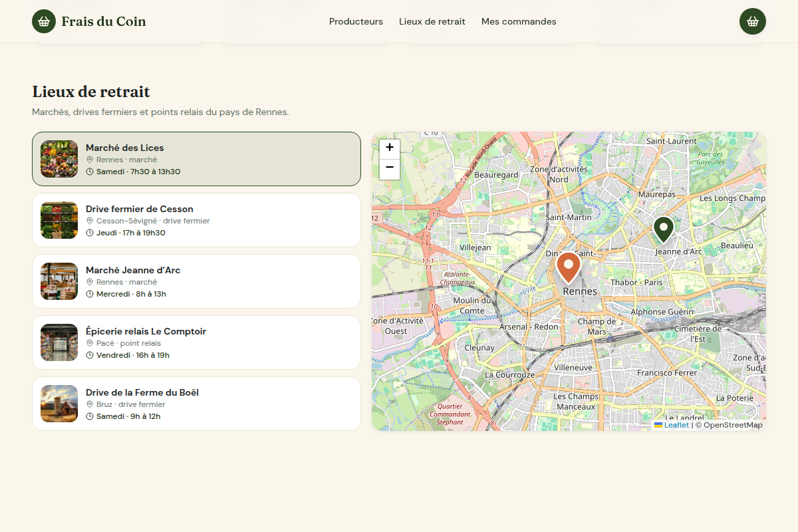Click the "Mercredi · 8h à 13h" schedule text
Image resolution: width=798 pixels, height=532 pixels.
[x=131, y=294]
